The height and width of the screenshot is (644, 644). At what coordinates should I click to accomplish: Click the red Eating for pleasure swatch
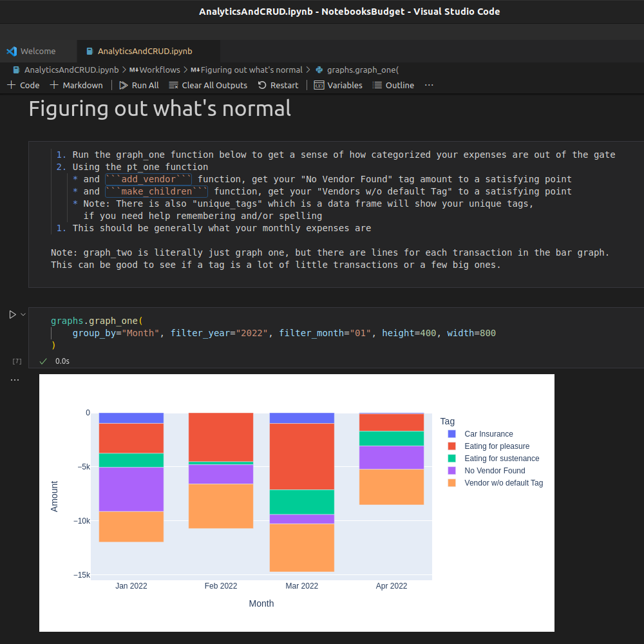[x=452, y=446]
